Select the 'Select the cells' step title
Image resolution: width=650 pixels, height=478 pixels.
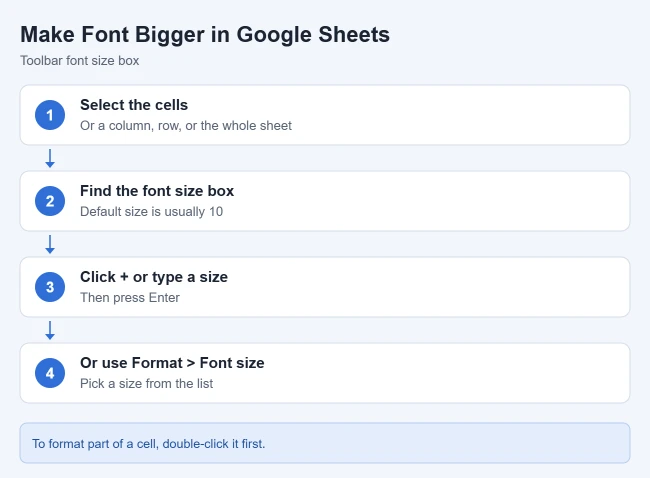click(134, 105)
